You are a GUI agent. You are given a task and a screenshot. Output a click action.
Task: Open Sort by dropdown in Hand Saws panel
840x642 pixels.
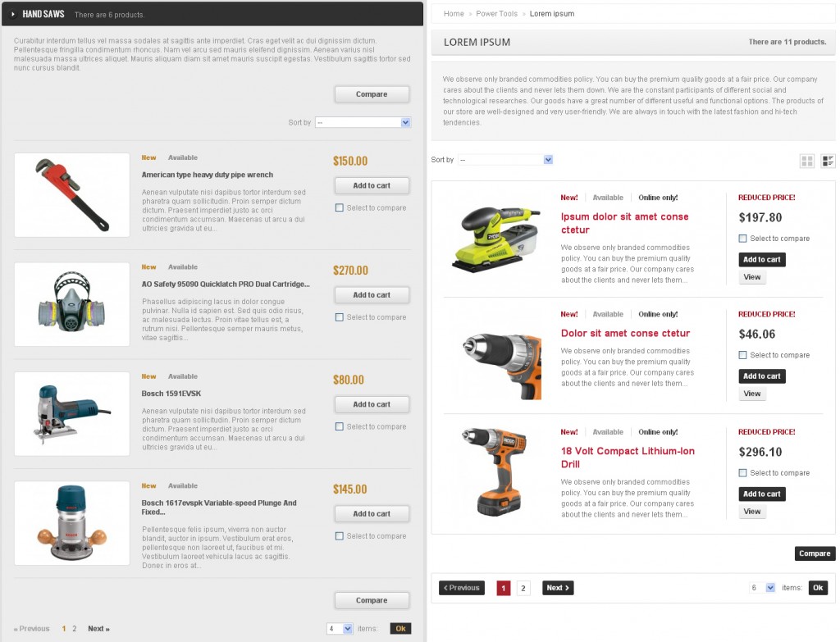[x=362, y=122]
